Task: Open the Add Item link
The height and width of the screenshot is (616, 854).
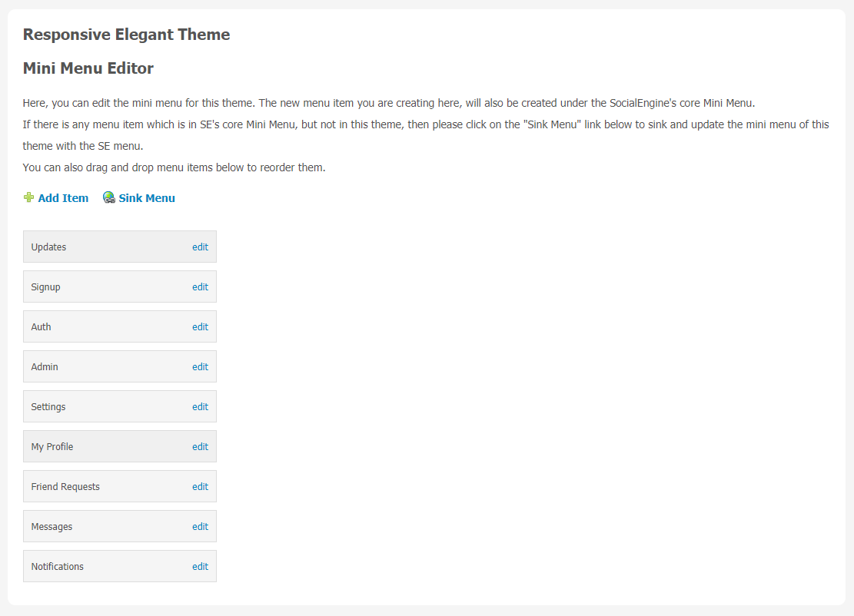Action: click(x=63, y=198)
